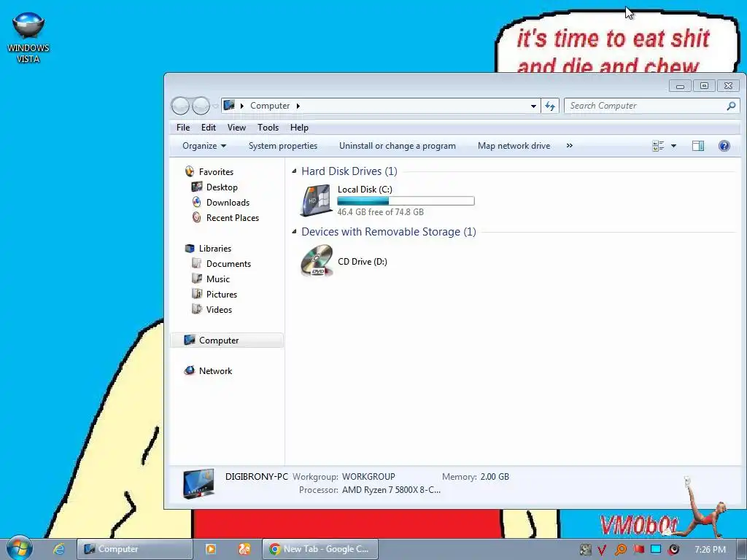Select the Computer taskbar button
Image resolution: width=747 pixels, height=560 pixels.
pos(135,549)
